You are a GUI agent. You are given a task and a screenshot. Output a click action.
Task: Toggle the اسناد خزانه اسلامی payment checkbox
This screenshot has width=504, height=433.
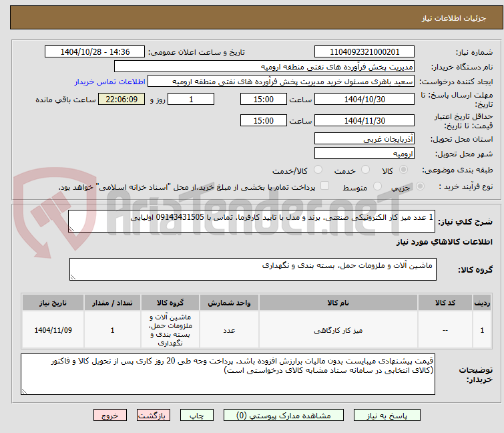click(324, 186)
